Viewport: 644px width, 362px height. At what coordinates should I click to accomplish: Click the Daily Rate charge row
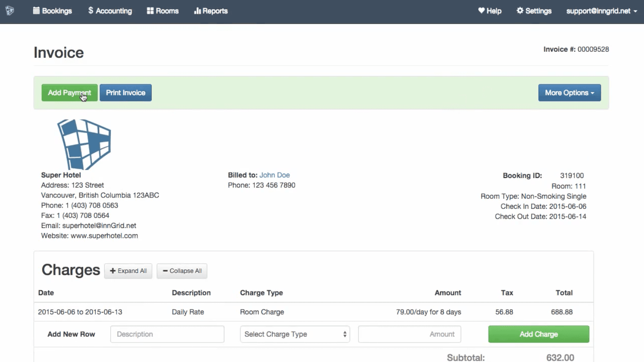pyautogui.click(x=187, y=312)
